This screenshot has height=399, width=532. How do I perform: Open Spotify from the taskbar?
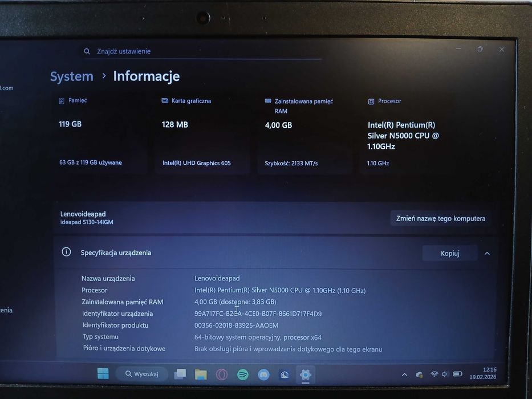[x=242, y=375]
